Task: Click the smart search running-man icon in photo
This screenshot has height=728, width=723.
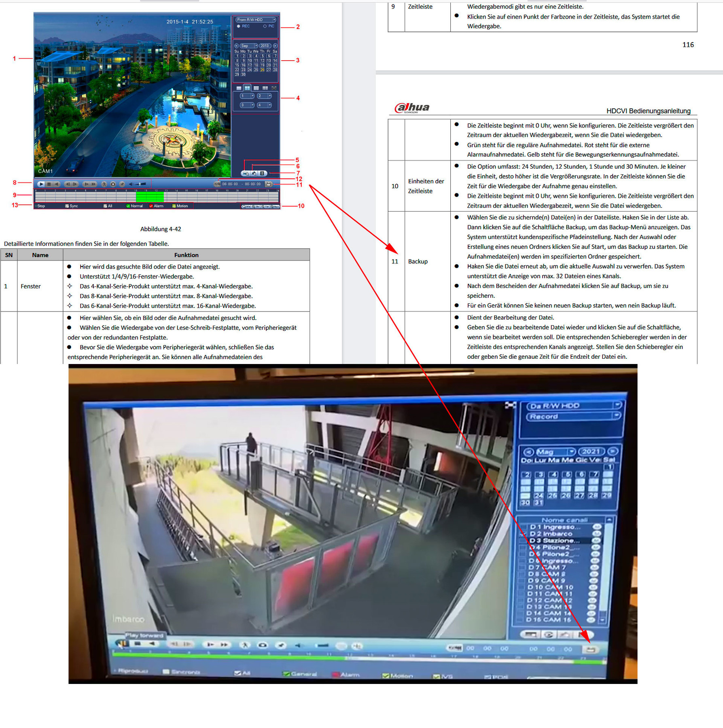Action: [245, 645]
